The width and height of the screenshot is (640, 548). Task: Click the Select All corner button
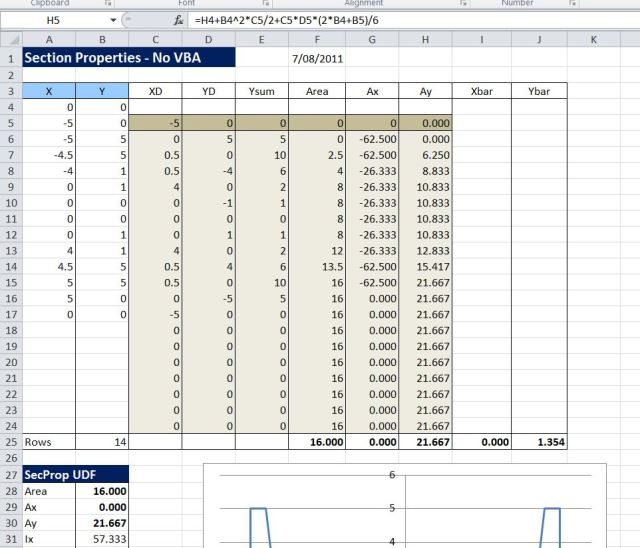click(10, 39)
